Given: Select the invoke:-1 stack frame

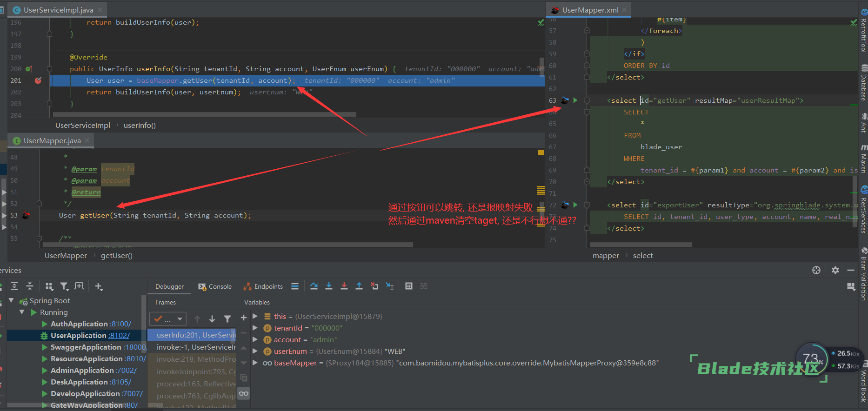Looking at the screenshot, I should (192, 347).
